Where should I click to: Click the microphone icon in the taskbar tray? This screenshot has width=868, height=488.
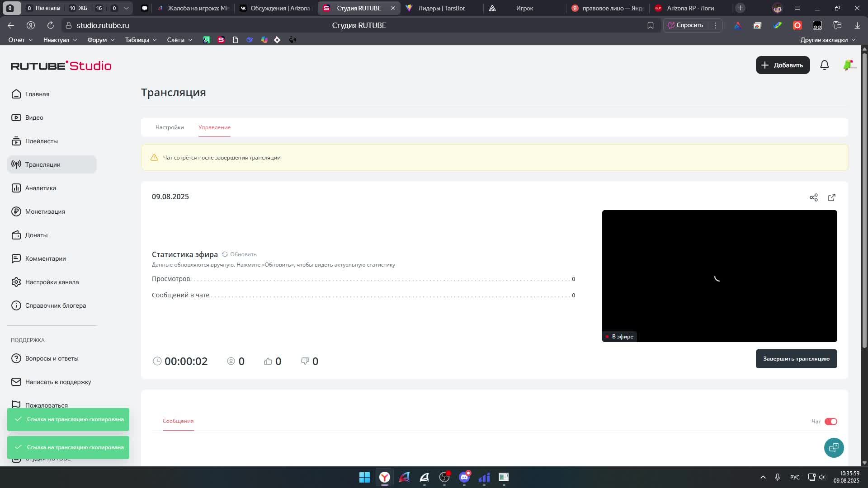(x=777, y=477)
